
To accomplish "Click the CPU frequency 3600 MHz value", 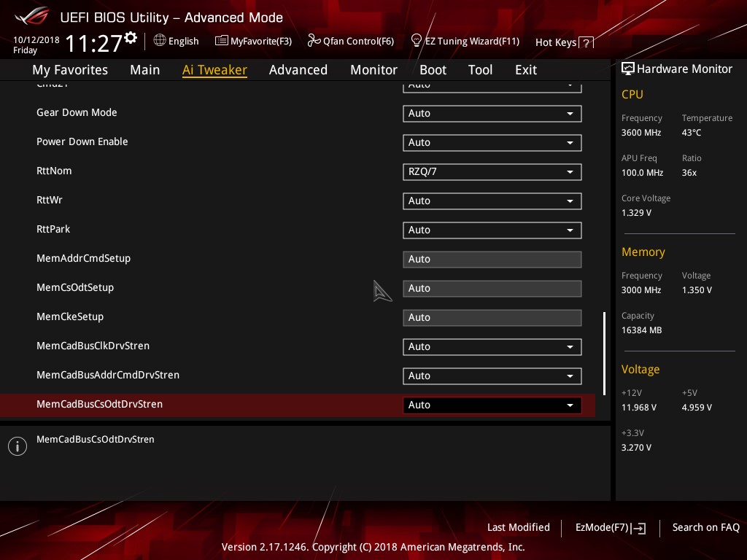I will 641,133.
